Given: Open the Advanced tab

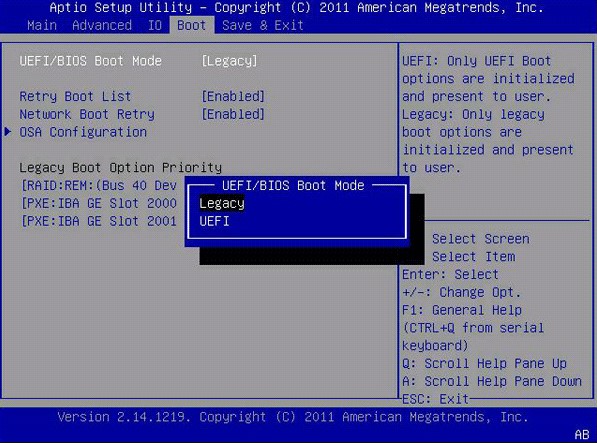Looking at the screenshot, I should click(x=102, y=25).
